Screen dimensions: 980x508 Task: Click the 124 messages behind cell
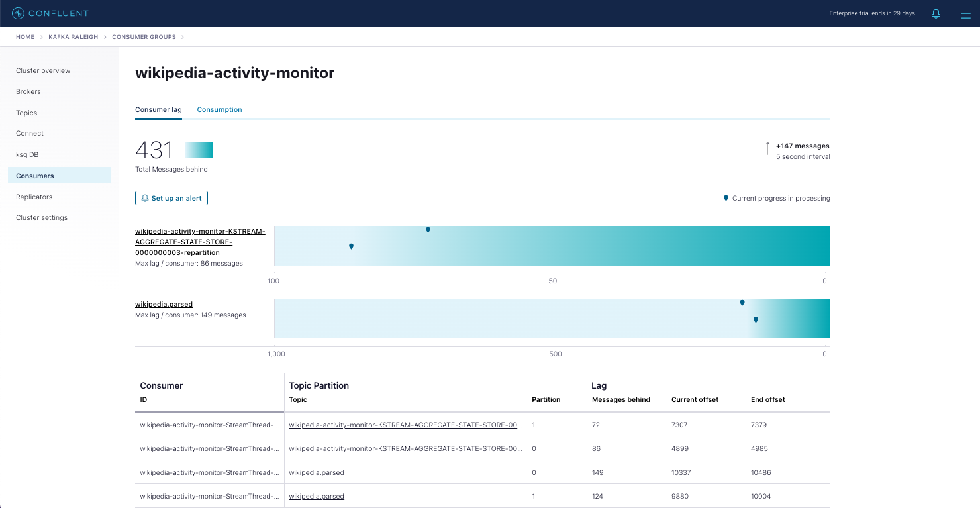tap(598, 496)
